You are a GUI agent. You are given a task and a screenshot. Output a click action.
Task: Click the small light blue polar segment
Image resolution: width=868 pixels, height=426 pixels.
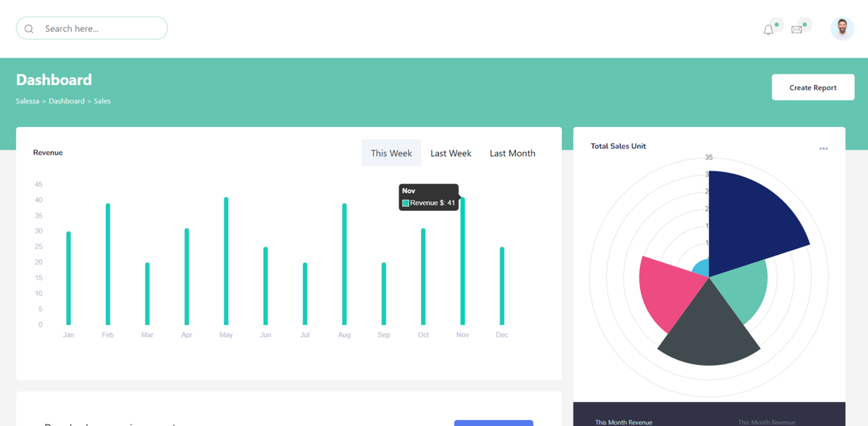tap(701, 269)
